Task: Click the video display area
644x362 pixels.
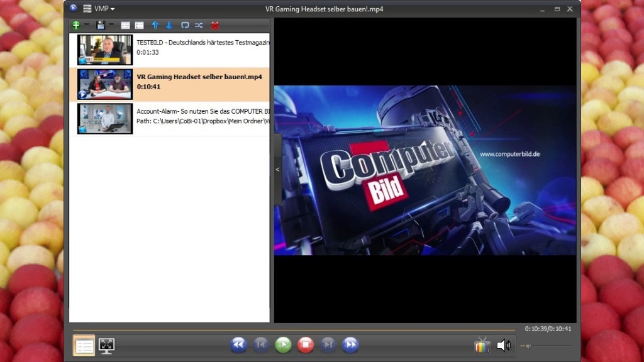Action: coord(425,170)
